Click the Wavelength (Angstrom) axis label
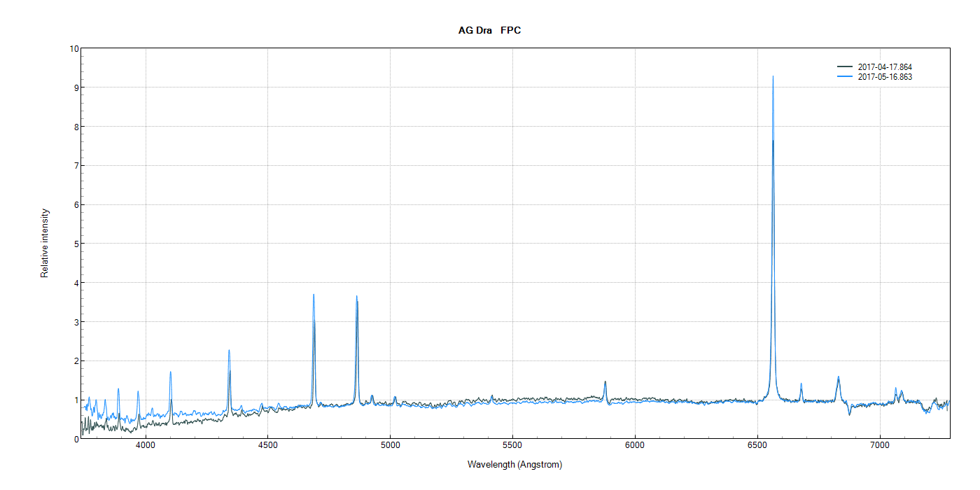 tap(514, 465)
